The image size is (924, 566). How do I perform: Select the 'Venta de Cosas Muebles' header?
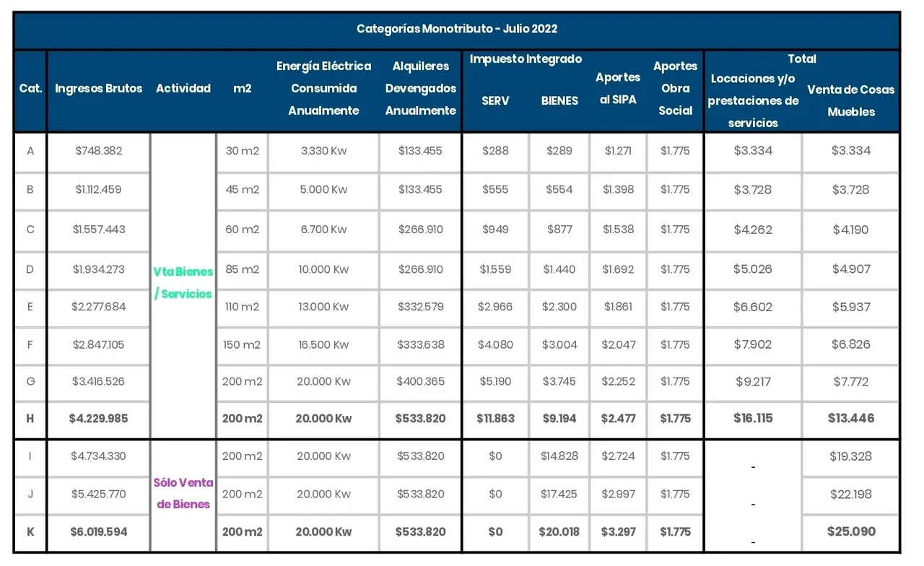850,100
